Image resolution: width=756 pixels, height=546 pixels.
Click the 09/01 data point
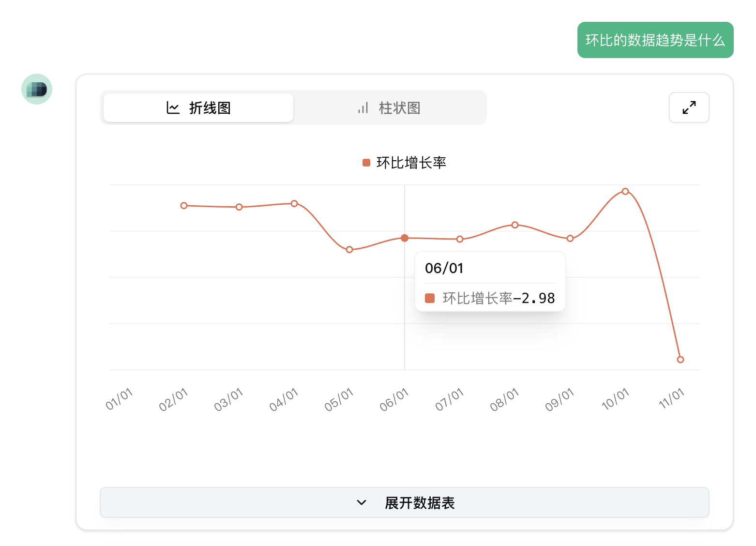(x=570, y=238)
